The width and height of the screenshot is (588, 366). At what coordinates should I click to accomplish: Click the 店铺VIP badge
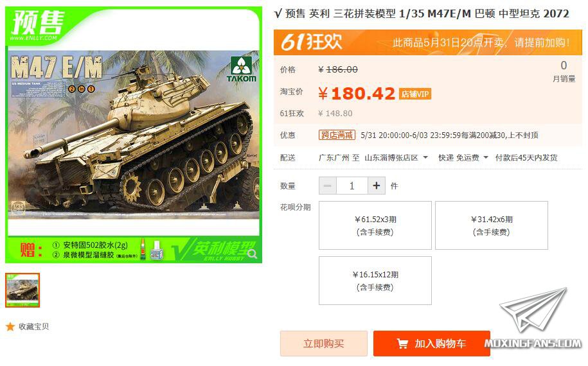(415, 94)
